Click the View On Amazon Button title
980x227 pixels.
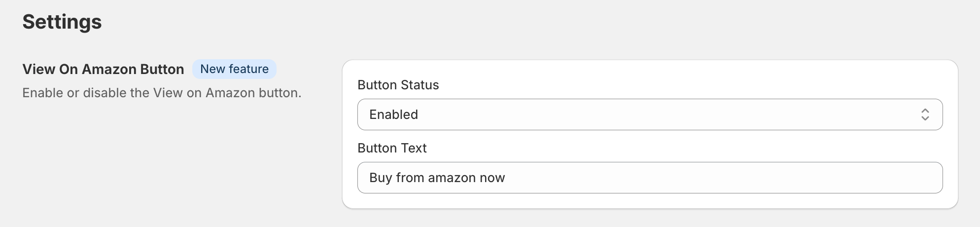point(103,69)
